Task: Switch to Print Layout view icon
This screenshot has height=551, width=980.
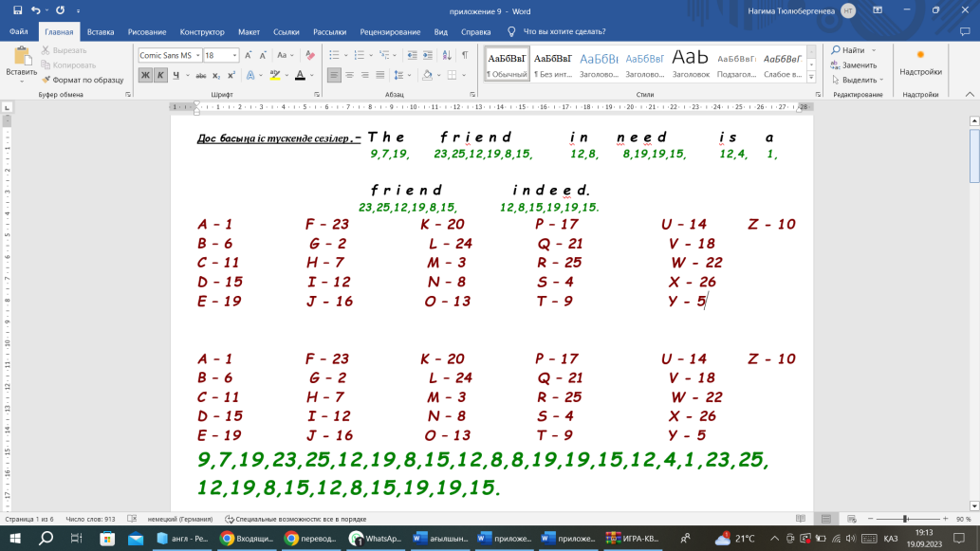Action: [825, 519]
